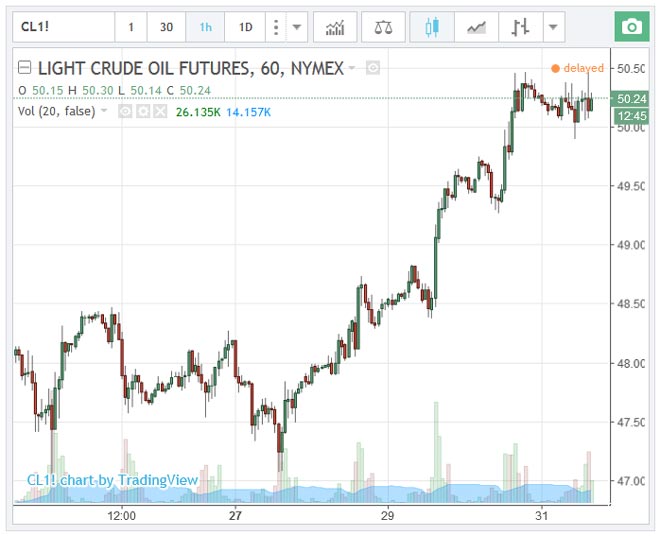660x536 pixels.
Task: Click the 50.24 current price label
Action: click(x=631, y=98)
